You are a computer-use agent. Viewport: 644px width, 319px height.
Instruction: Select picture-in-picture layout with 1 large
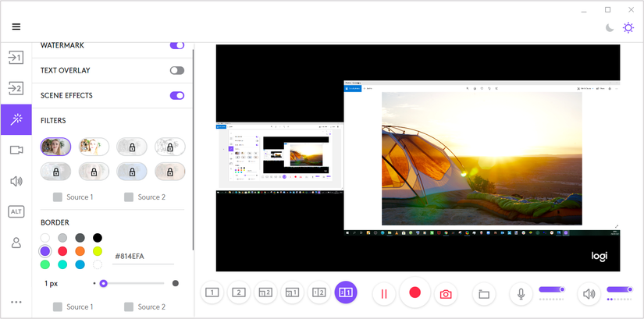292,292
